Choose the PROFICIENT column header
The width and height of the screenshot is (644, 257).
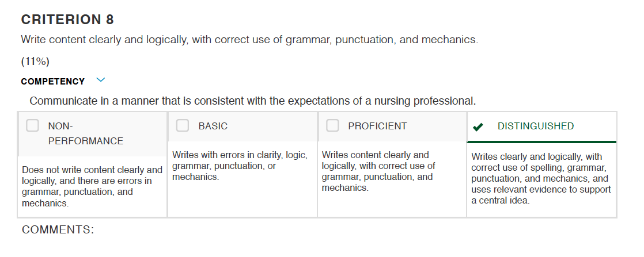click(377, 126)
